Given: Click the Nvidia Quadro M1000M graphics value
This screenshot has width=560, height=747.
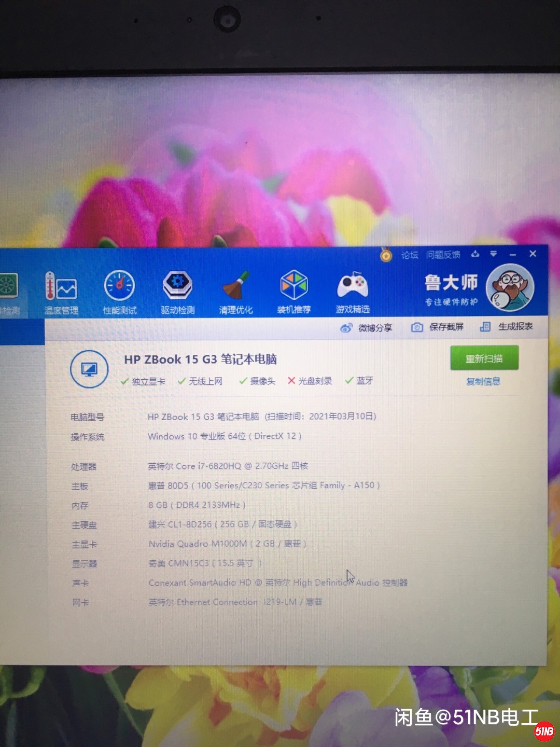Looking at the screenshot, I should coord(228,544).
